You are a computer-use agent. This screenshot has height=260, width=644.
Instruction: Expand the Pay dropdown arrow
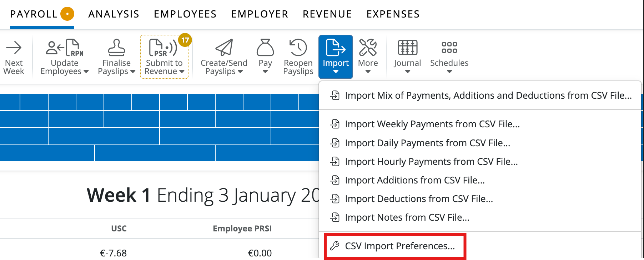click(265, 72)
